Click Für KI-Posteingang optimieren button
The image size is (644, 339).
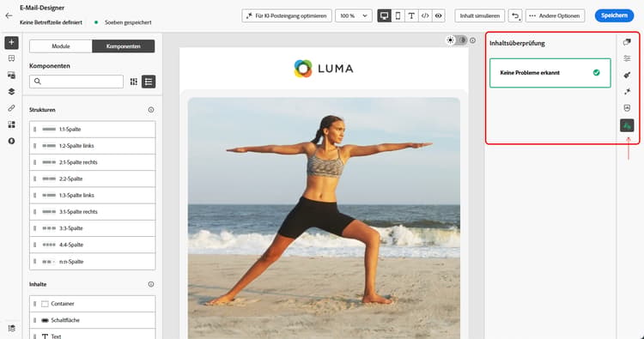pyautogui.click(x=286, y=15)
